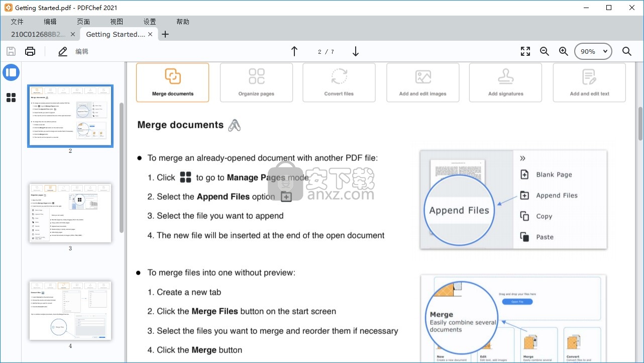Close the Getting Started tab
Viewport: 644px width, 363px height.
tap(150, 34)
